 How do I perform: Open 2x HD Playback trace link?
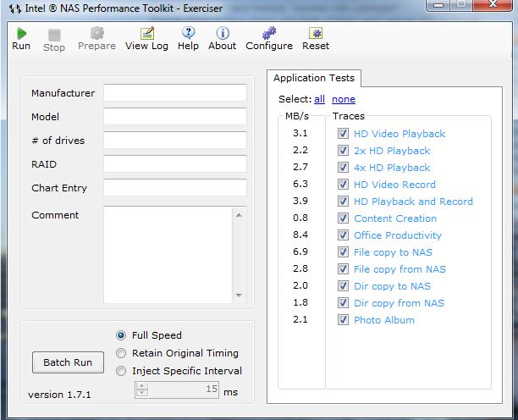(392, 151)
